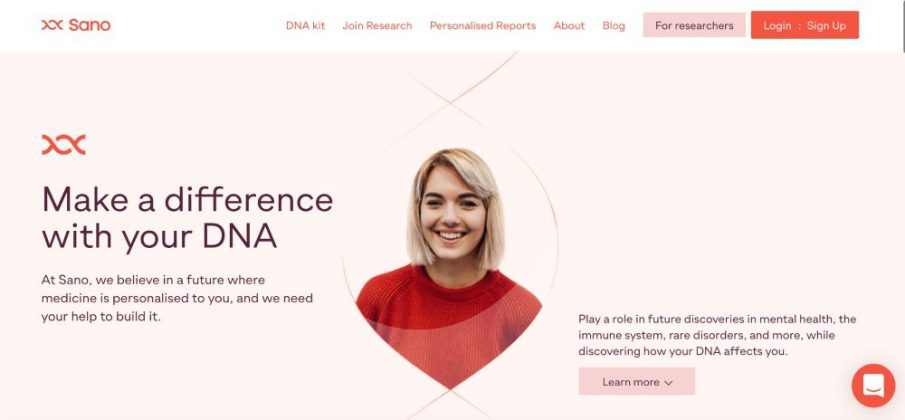Go to Join Research page
This screenshot has width=905, height=420.
(377, 25)
